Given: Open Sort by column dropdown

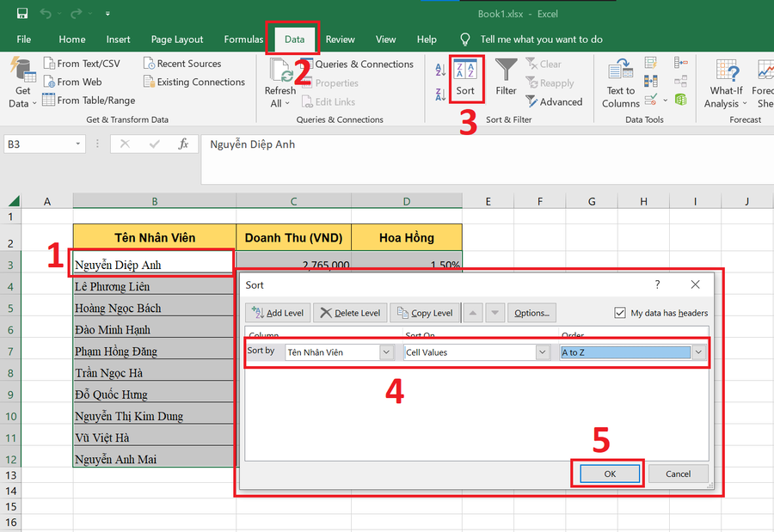Looking at the screenshot, I should (386, 352).
